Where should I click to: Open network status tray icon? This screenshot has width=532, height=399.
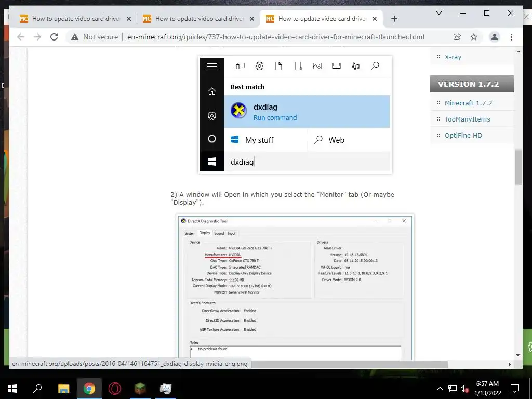click(x=453, y=389)
